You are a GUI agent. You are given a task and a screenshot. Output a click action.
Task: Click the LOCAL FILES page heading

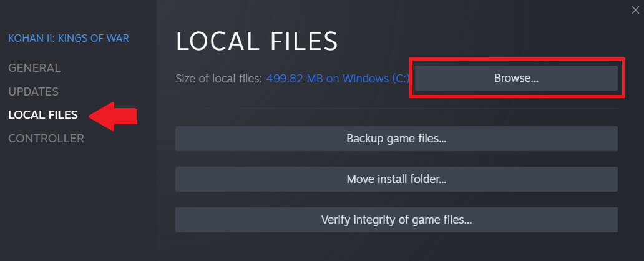point(256,41)
